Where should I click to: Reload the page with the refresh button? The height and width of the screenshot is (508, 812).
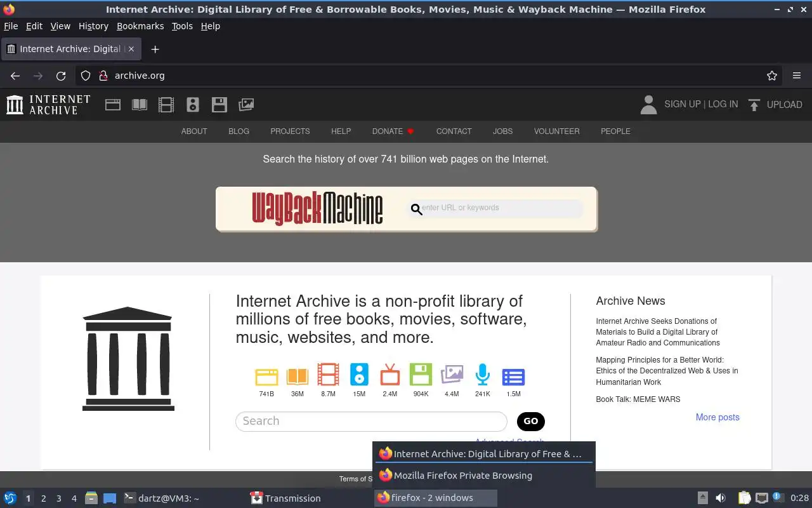[x=61, y=76]
